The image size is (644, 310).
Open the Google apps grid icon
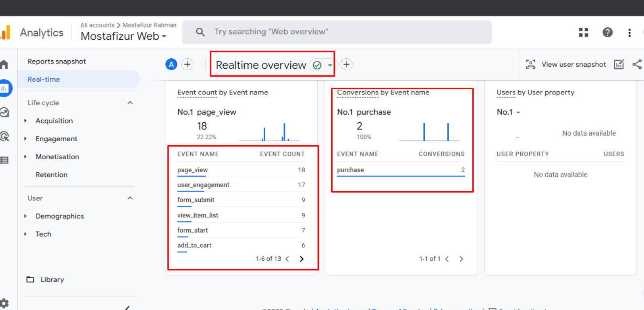(583, 33)
